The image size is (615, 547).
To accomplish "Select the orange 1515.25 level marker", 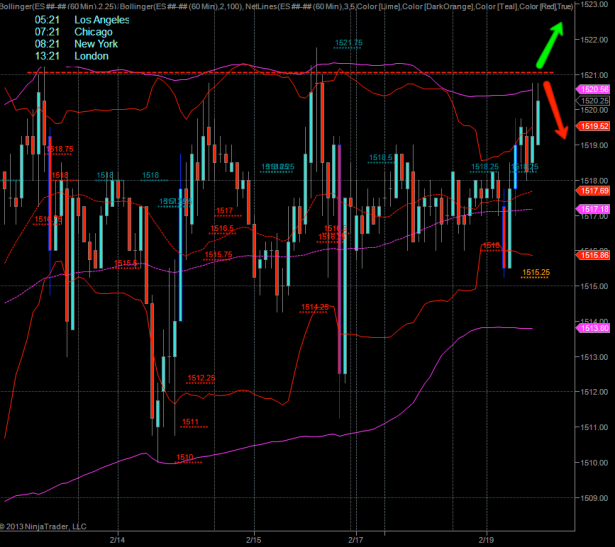I will point(536,272).
